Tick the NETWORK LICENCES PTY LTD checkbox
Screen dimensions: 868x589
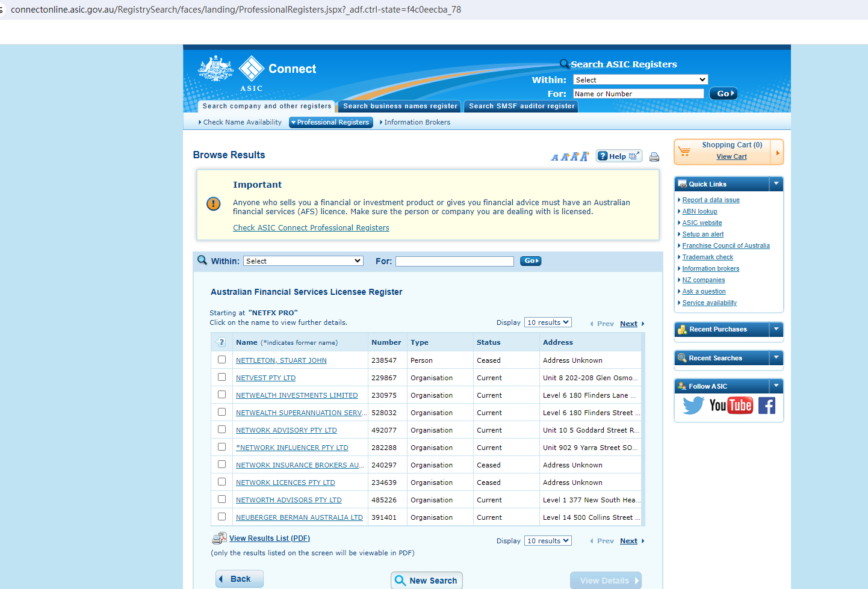click(222, 482)
